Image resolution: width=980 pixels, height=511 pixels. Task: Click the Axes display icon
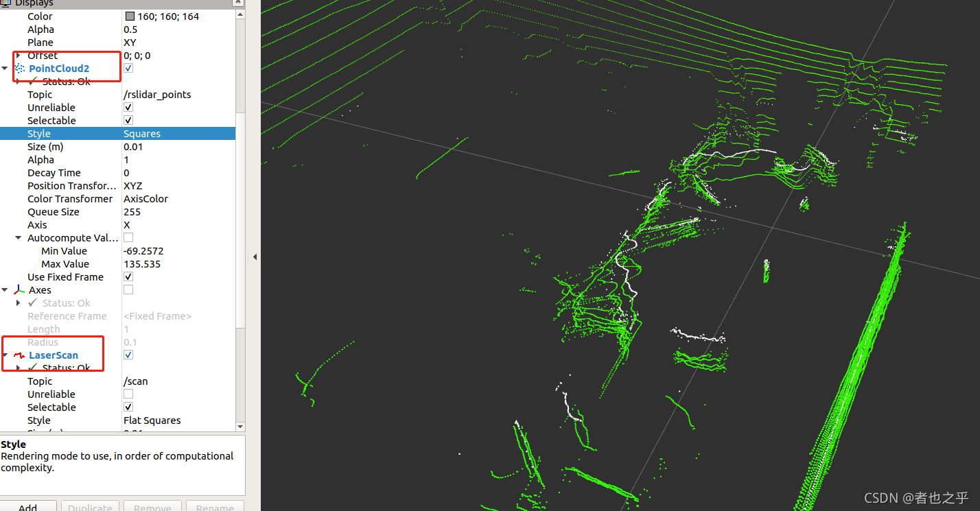19,290
